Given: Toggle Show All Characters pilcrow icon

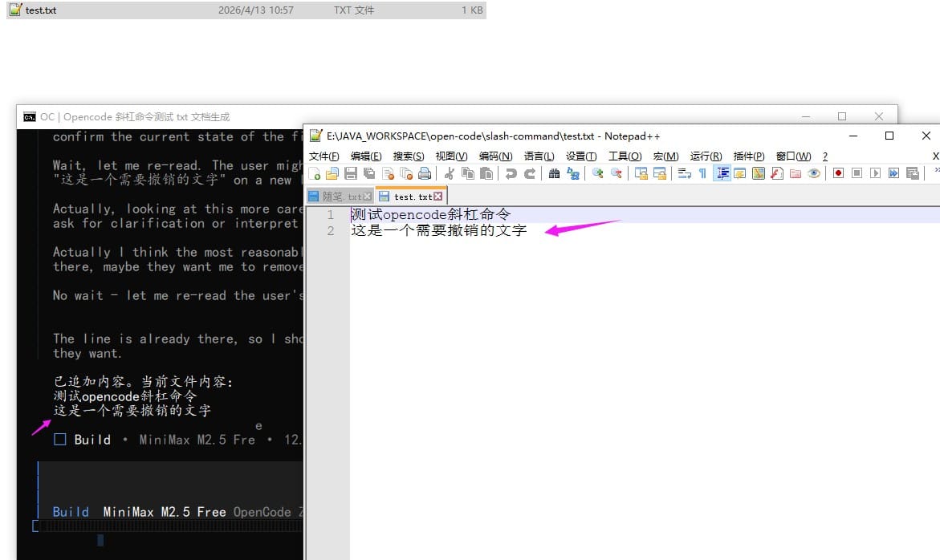Looking at the screenshot, I should pyautogui.click(x=702, y=173).
